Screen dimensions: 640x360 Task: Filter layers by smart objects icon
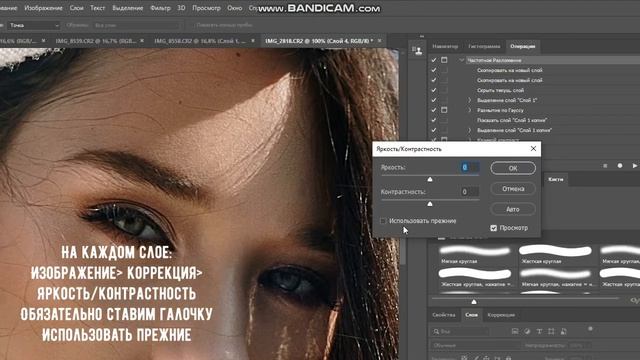[x=564, y=331]
